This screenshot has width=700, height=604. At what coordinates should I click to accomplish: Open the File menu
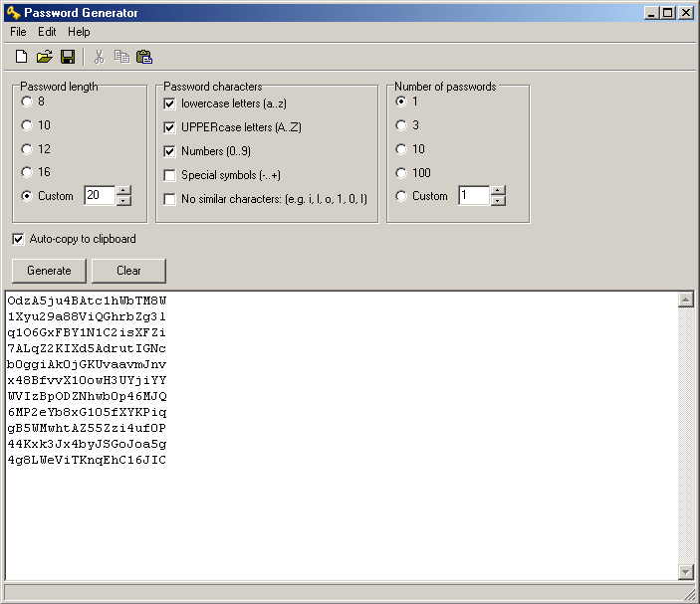pyautogui.click(x=18, y=32)
